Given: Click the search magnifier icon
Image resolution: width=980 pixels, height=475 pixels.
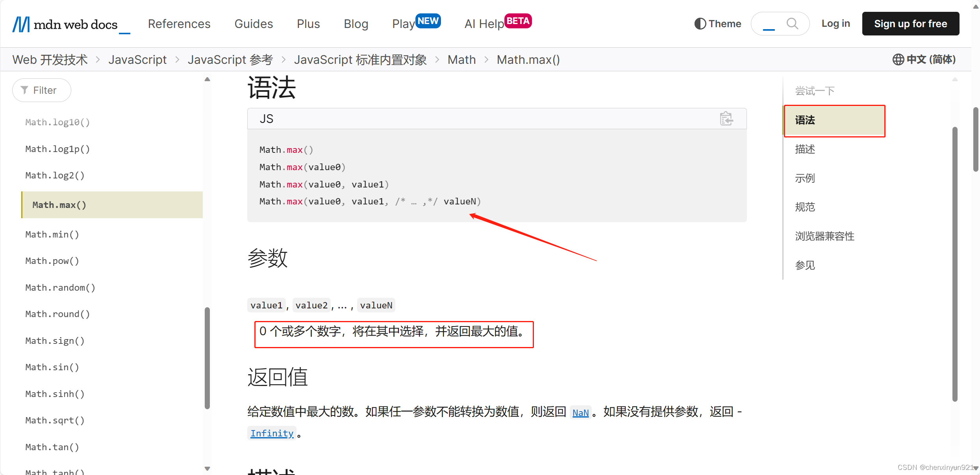Looking at the screenshot, I should tap(792, 24).
